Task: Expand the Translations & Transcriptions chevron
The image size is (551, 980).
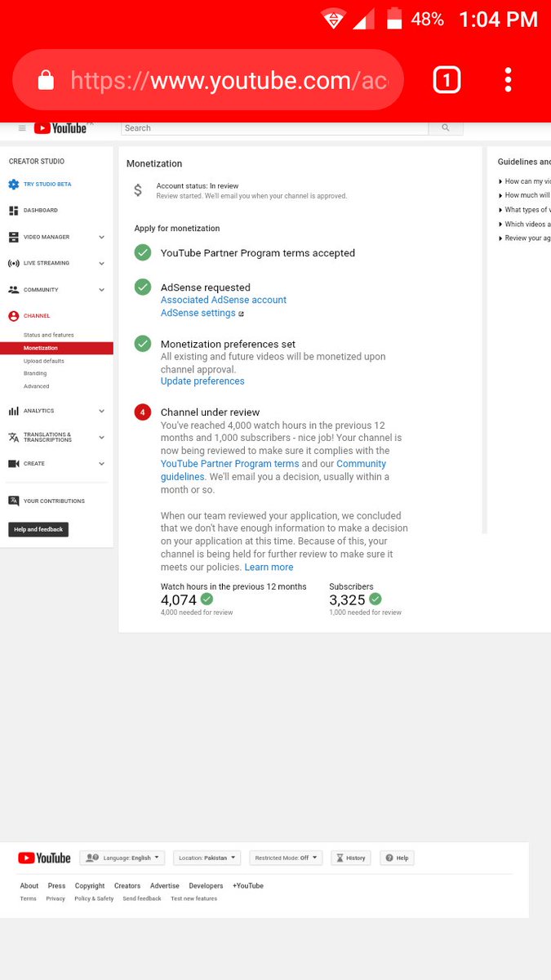Action: pyautogui.click(x=101, y=438)
